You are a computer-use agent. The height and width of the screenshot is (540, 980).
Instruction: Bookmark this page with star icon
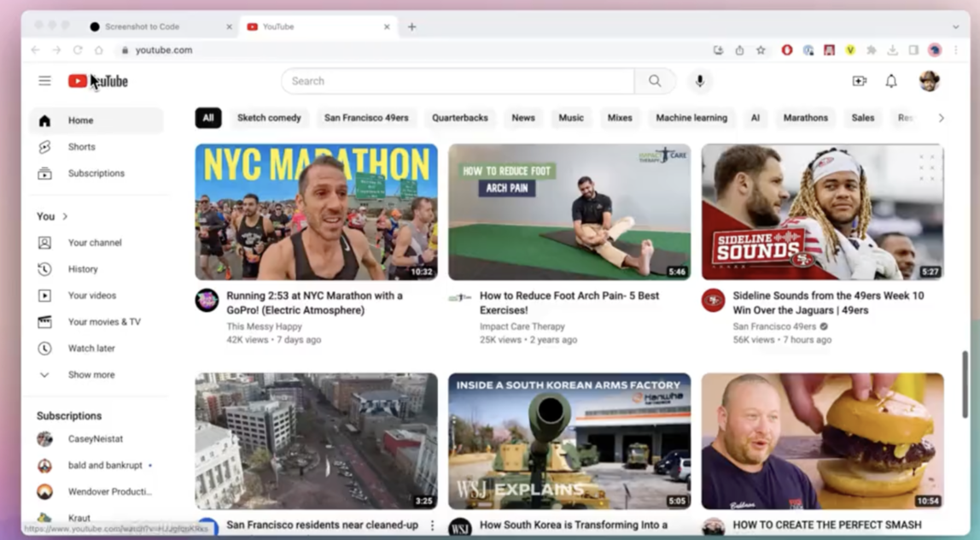[x=761, y=50]
